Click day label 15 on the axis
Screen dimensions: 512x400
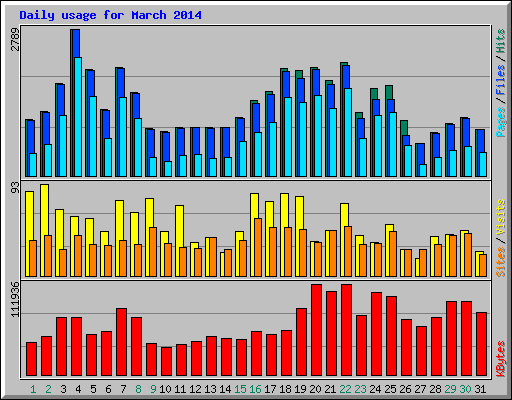240,389
